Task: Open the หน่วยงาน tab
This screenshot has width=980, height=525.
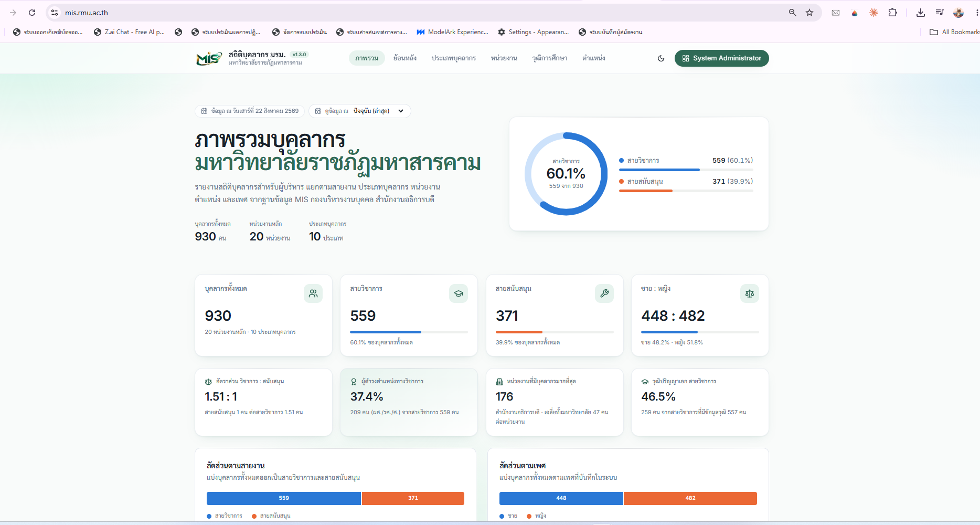Action: pos(504,58)
